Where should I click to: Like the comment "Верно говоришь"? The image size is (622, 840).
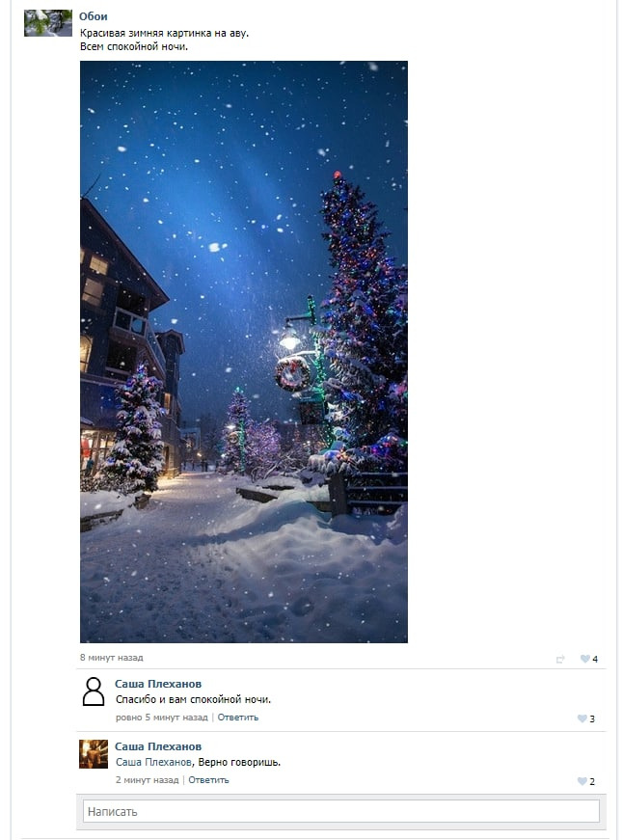tap(581, 781)
